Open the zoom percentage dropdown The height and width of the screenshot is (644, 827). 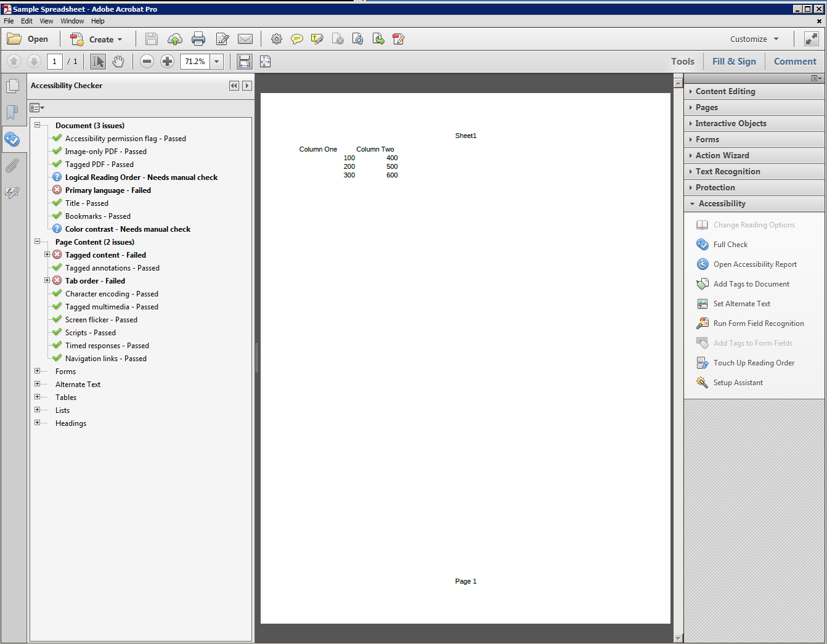click(x=216, y=61)
